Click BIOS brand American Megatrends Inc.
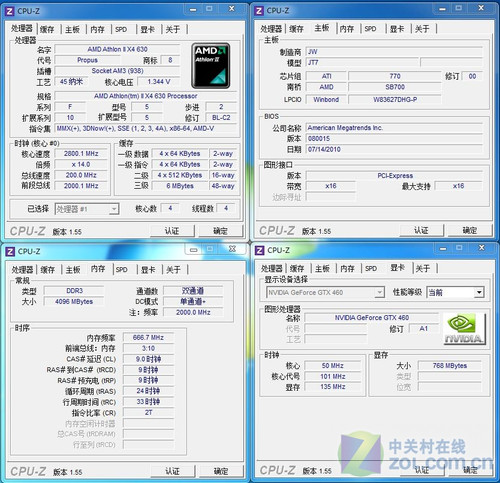This screenshot has width=500, height=483. (x=394, y=128)
